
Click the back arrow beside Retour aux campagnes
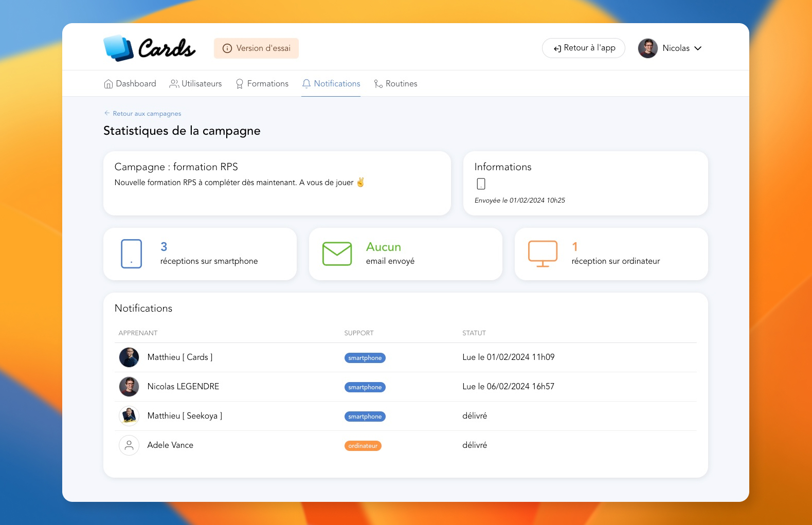[x=107, y=113]
